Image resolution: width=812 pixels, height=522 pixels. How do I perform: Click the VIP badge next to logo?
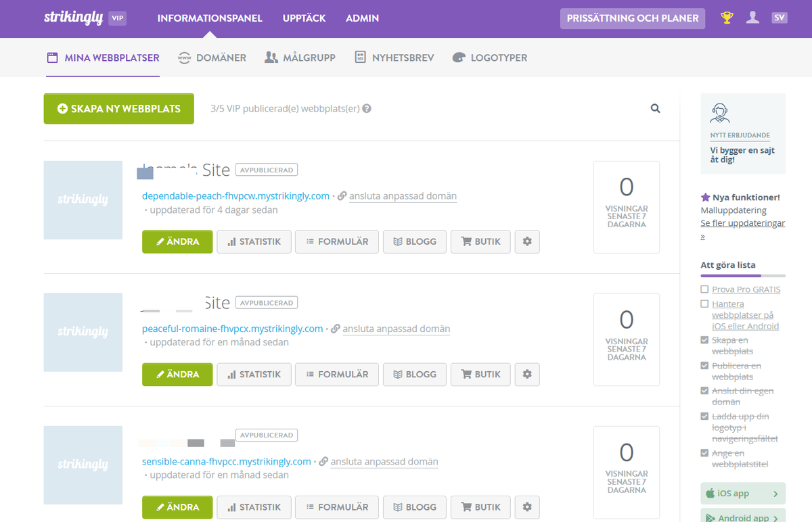[x=118, y=18]
